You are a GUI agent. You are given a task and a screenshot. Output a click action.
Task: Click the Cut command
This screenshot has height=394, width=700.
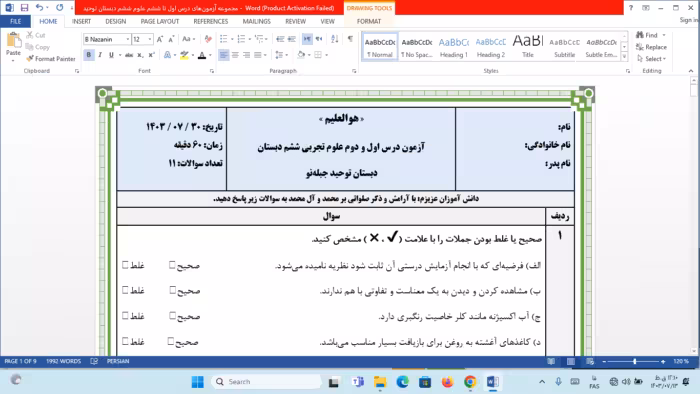36,35
